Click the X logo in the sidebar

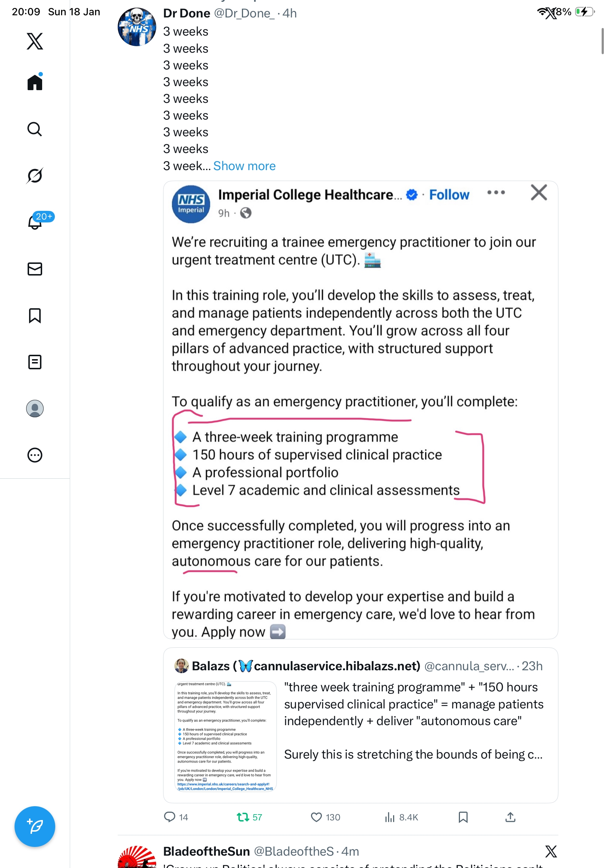pyautogui.click(x=35, y=41)
